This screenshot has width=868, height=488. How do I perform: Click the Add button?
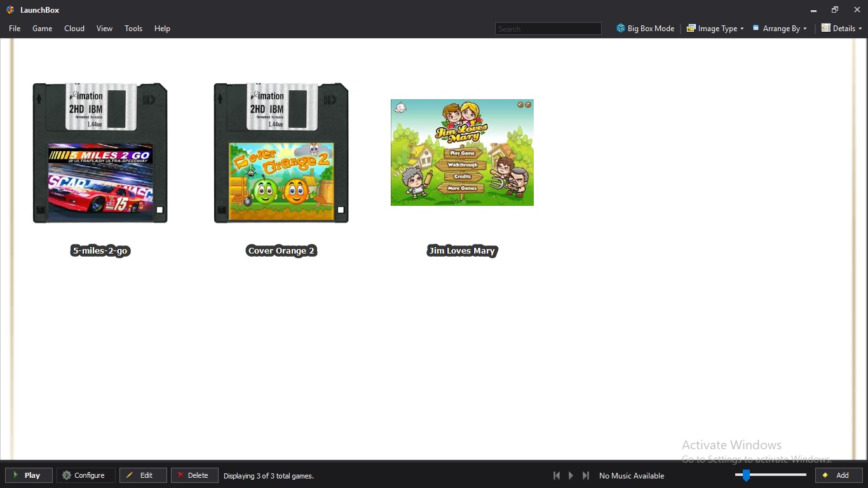839,475
